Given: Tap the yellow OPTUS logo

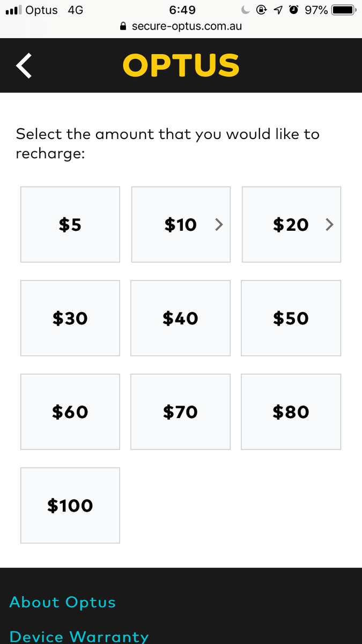Looking at the screenshot, I should pos(181,65).
